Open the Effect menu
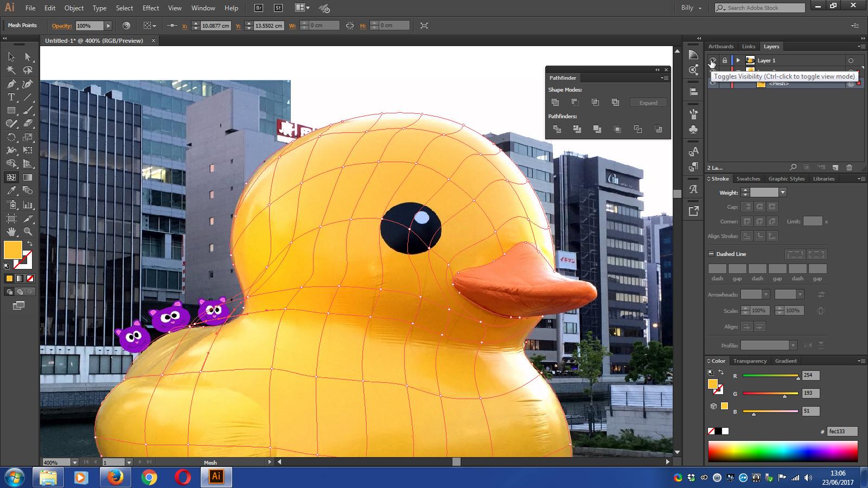 pyautogui.click(x=151, y=8)
